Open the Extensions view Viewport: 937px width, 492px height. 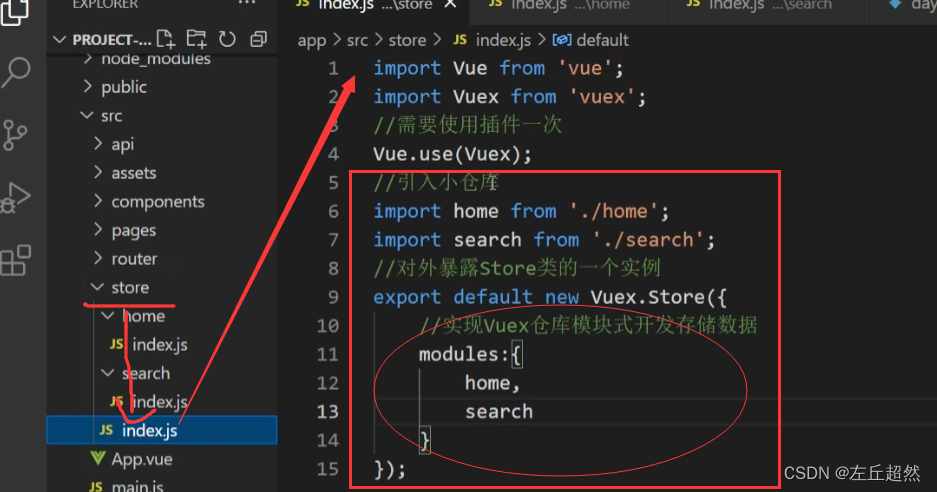coord(16,261)
